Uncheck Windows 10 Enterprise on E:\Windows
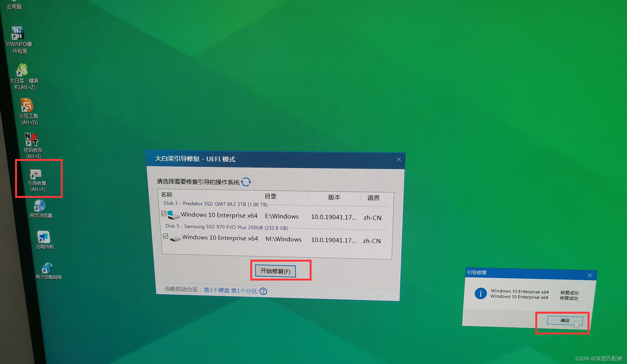 point(164,213)
